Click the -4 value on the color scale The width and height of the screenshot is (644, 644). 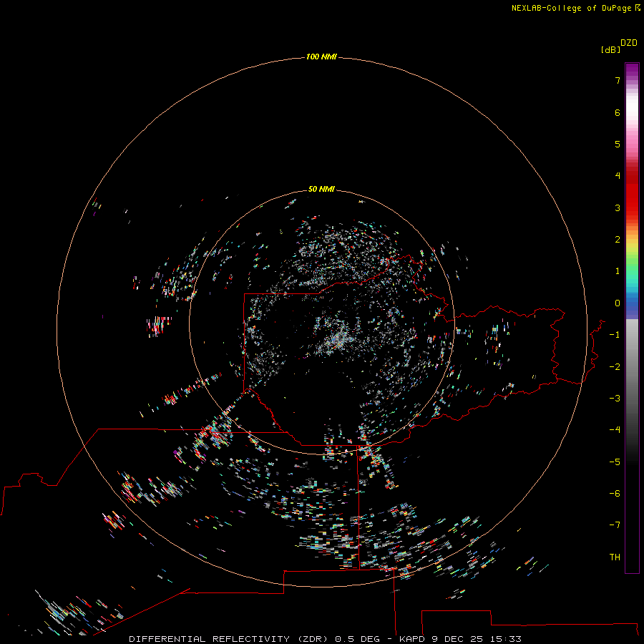point(615,429)
